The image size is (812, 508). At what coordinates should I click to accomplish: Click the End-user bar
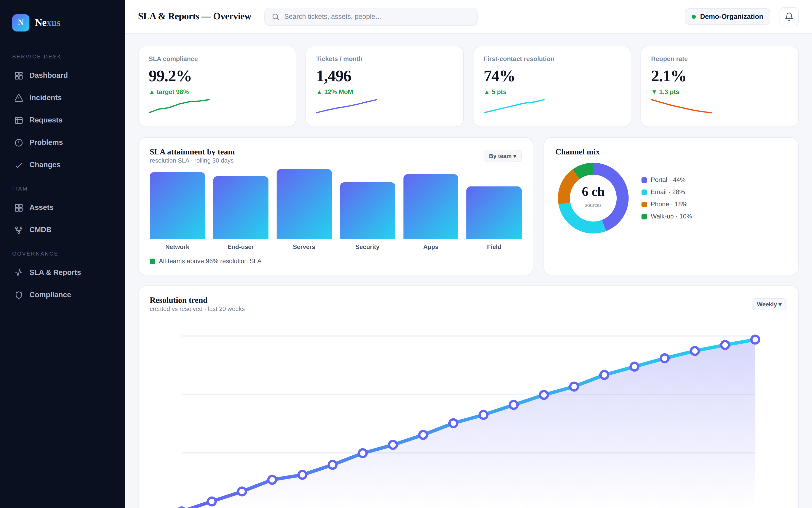[x=241, y=208]
